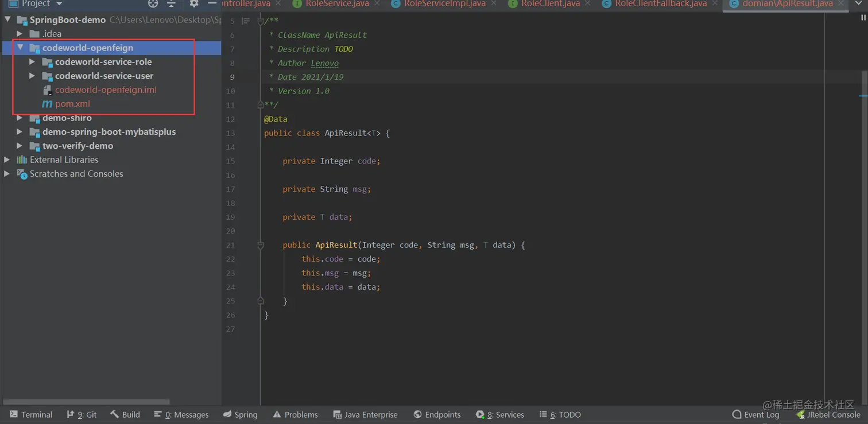The height and width of the screenshot is (424, 868).
Task: Close the RoleClient.java tab
Action: click(587, 3)
